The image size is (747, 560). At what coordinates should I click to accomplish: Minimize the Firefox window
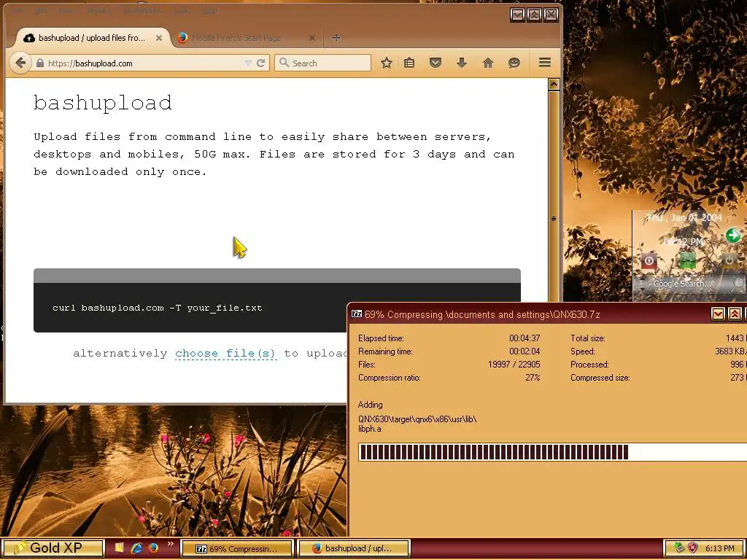(x=517, y=15)
